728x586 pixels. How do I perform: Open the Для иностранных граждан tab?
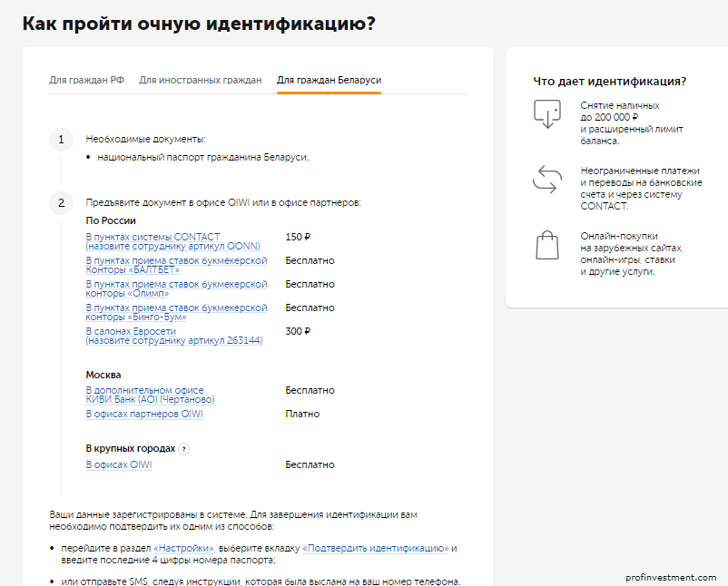(200, 80)
